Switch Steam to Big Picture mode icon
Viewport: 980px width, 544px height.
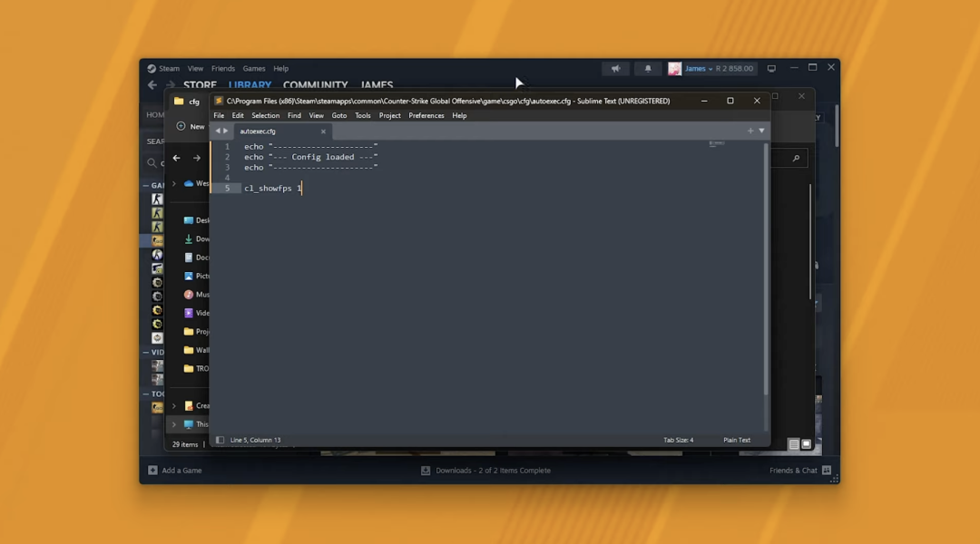[771, 69]
